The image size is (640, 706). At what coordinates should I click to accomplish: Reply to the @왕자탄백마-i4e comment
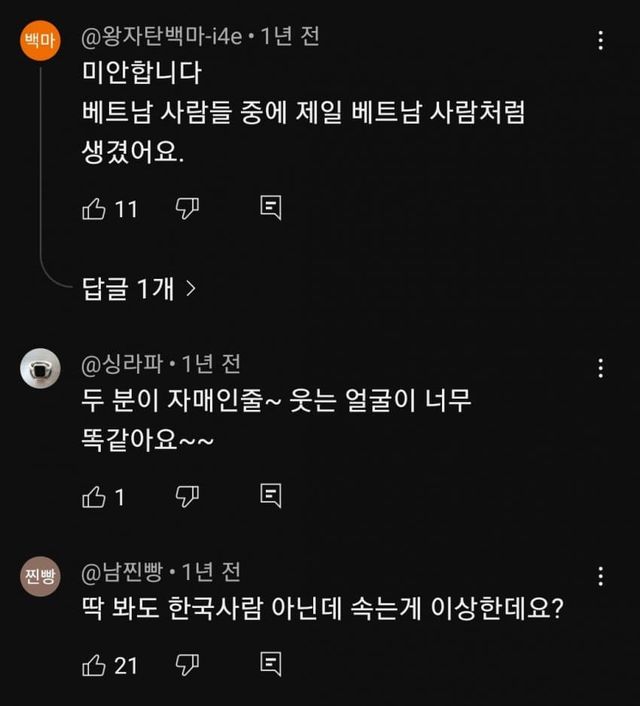point(270,208)
